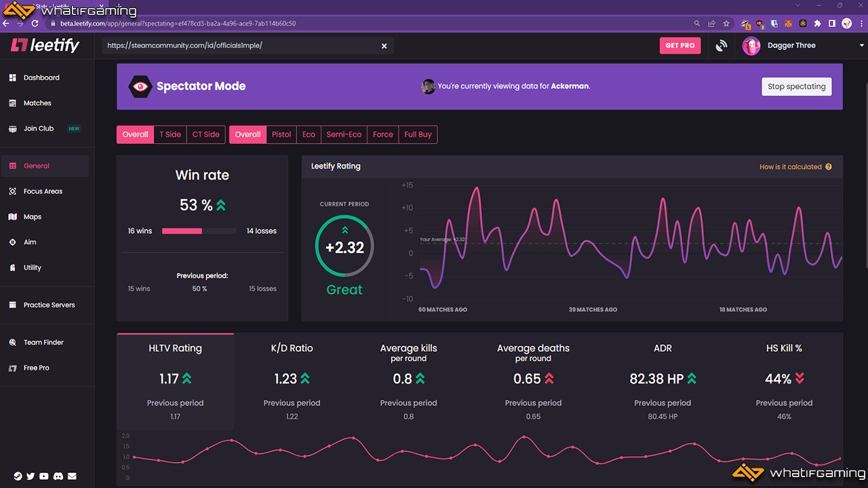The height and width of the screenshot is (488, 868).
Task: Open the Join Club page
Action: [x=44, y=129]
